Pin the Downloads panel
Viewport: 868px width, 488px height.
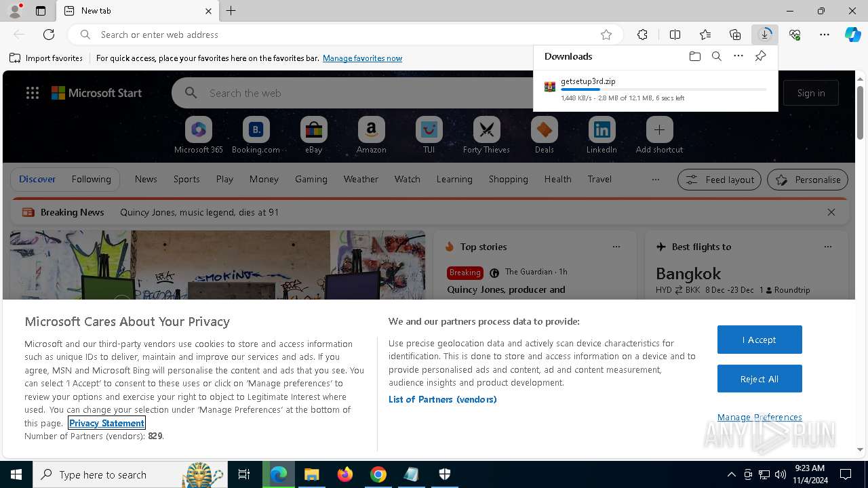click(760, 56)
